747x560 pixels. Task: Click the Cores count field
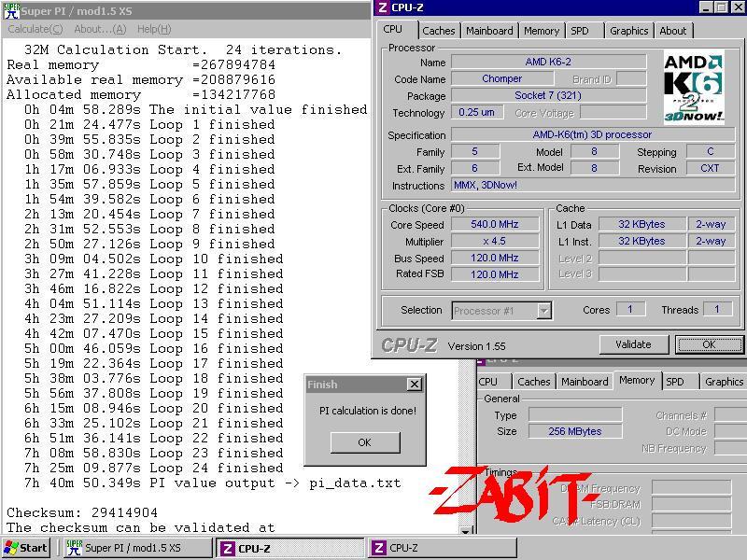[x=630, y=309]
